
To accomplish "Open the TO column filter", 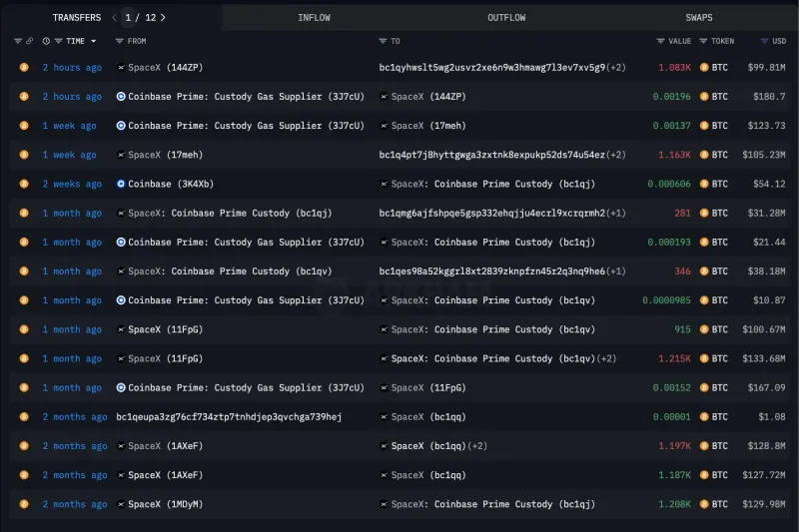I will tap(384, 41).
